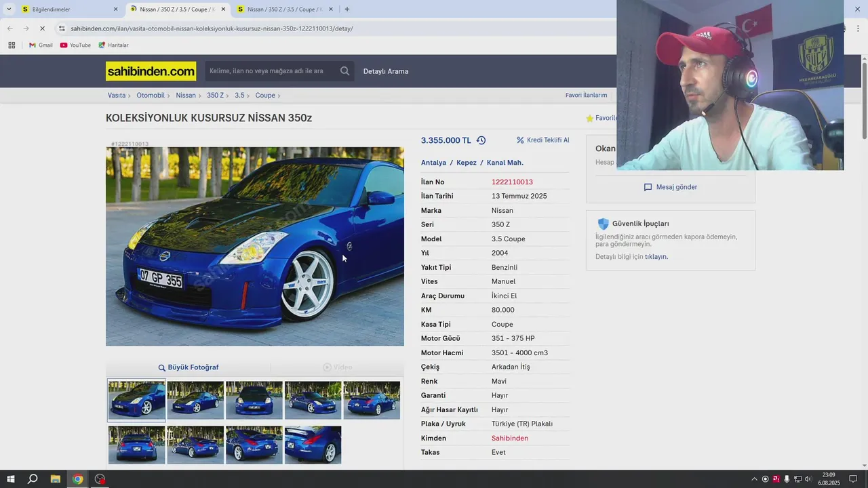This screenshot has height=488, width=868.
Task: Open the YouTube bookmark
Action: pyautogui.click(x=75, y=45)
